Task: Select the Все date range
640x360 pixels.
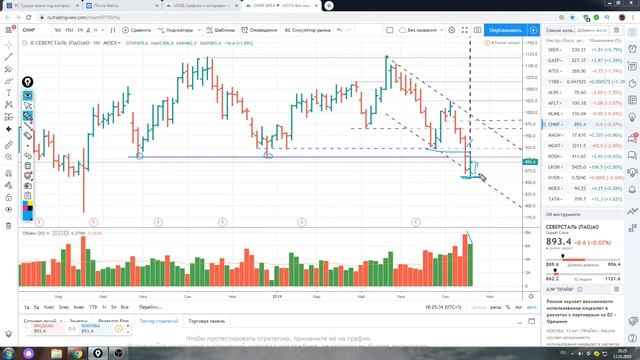Action: (x=124, y=307)
